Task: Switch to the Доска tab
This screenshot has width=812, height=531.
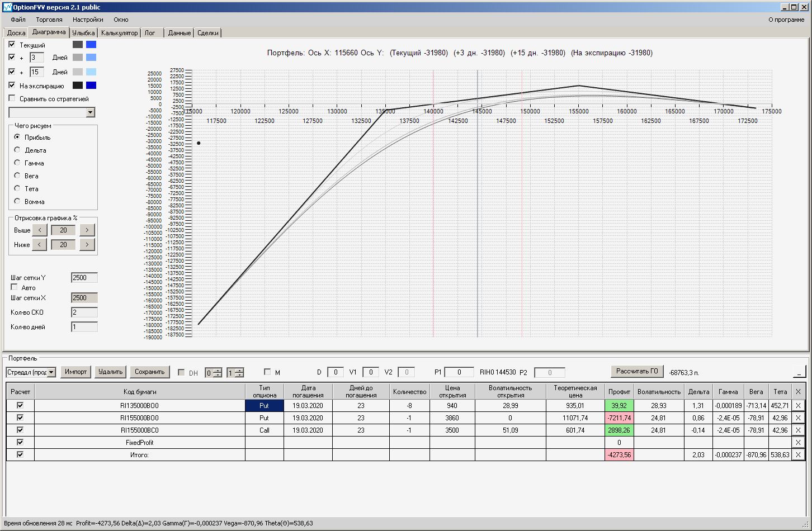Action: point(16,33)
